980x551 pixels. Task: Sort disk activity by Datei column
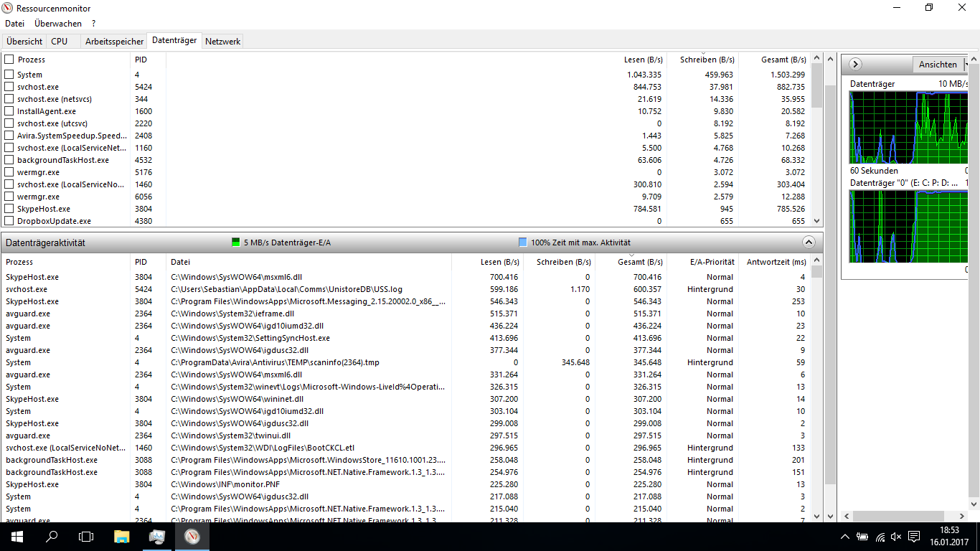[308, 262]
